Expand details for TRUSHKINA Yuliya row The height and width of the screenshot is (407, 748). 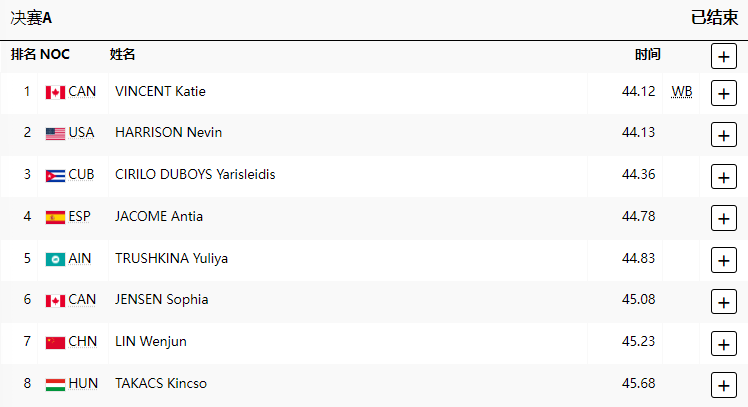(723, 260)
